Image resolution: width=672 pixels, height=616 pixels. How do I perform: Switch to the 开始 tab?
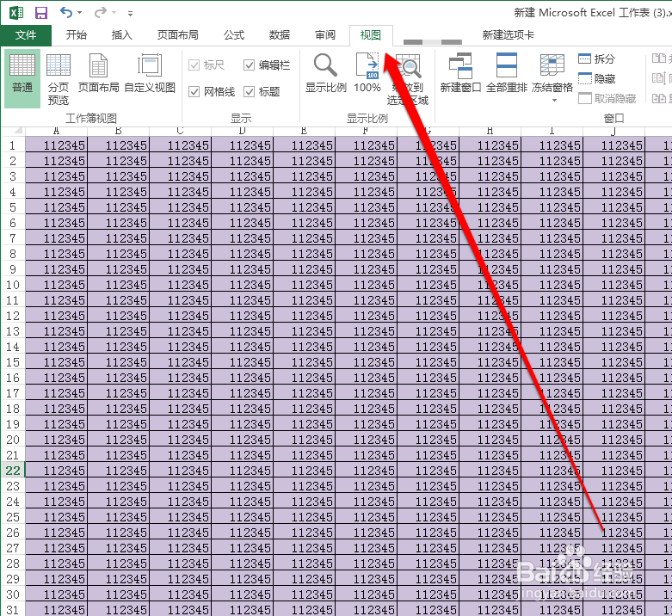[77, 35]
